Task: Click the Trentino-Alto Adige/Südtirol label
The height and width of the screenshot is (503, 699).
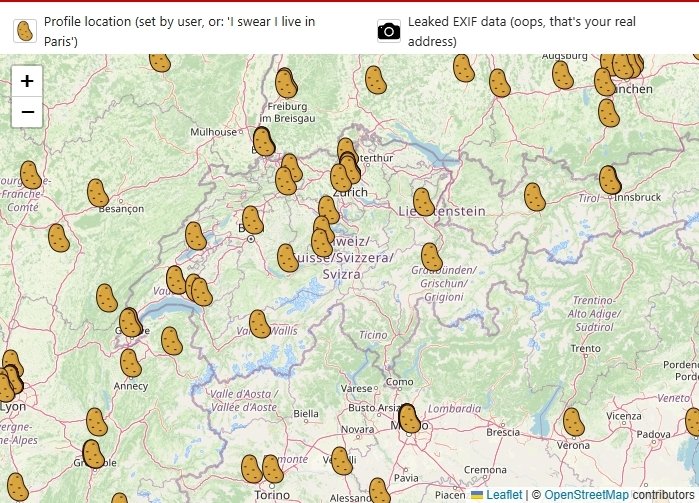Action: coord(594,313)
